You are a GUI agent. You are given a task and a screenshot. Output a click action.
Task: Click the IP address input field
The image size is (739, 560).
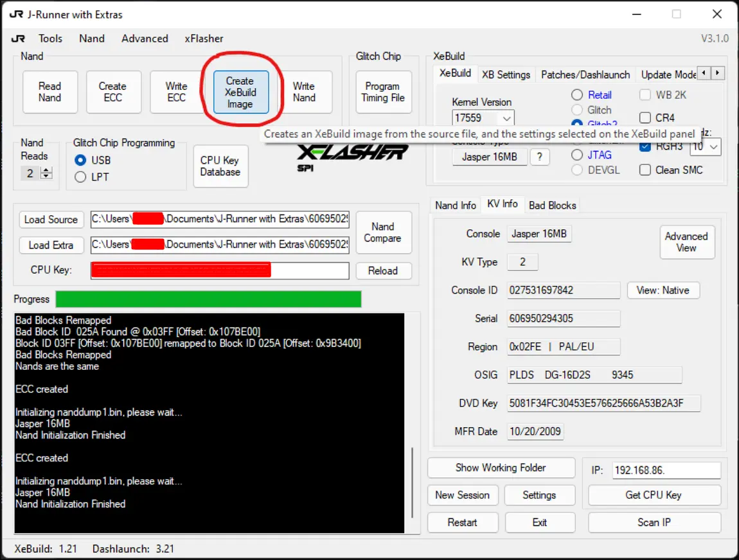point(666,471)
